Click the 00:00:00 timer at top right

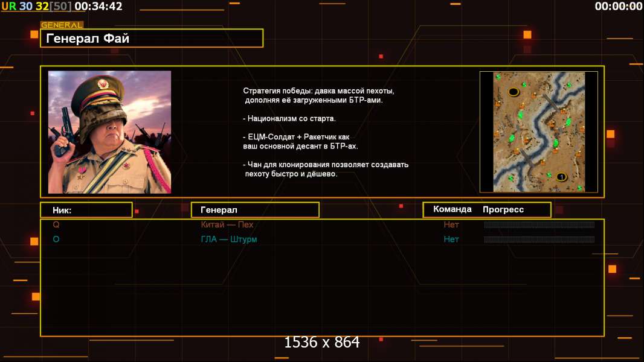tap(619, 6)
